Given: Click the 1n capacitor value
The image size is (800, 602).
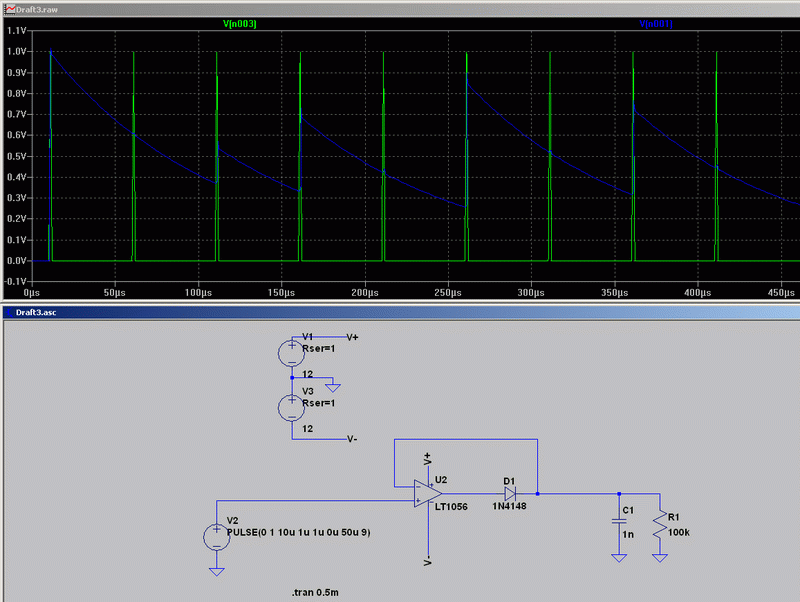Looking at the screenshot, I should [x=628, y=534].
